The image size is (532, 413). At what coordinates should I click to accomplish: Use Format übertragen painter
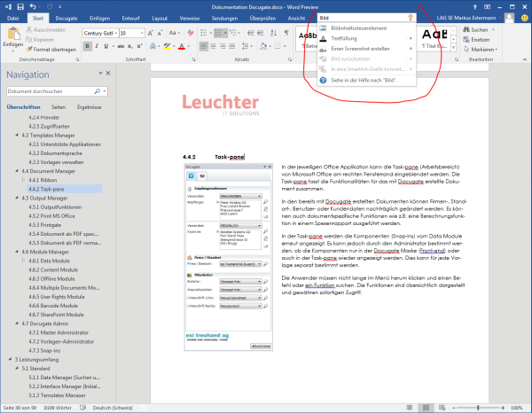tap(51, 50)
